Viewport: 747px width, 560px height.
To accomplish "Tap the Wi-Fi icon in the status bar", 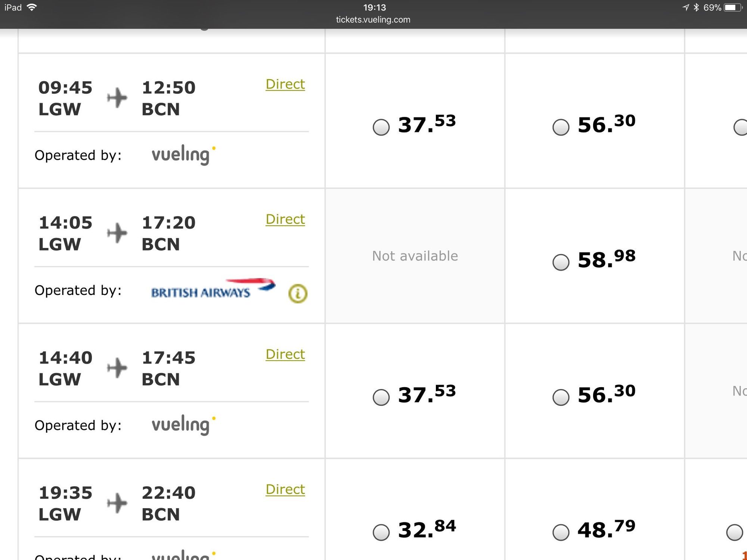I will pos(32,7).
